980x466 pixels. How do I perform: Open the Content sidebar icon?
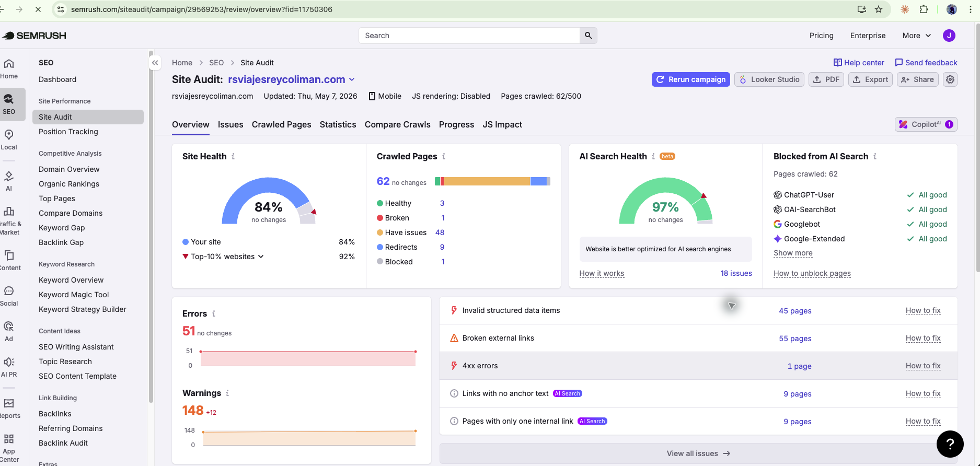(9, 261)
